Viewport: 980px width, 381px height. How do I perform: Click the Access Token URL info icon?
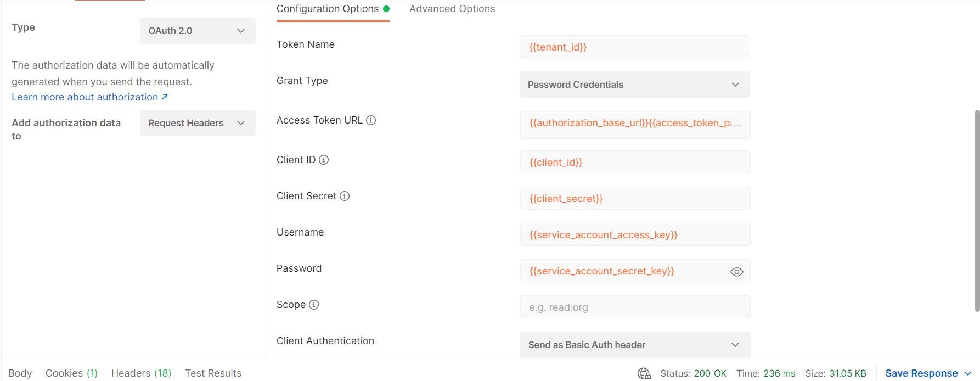[371, 120]
